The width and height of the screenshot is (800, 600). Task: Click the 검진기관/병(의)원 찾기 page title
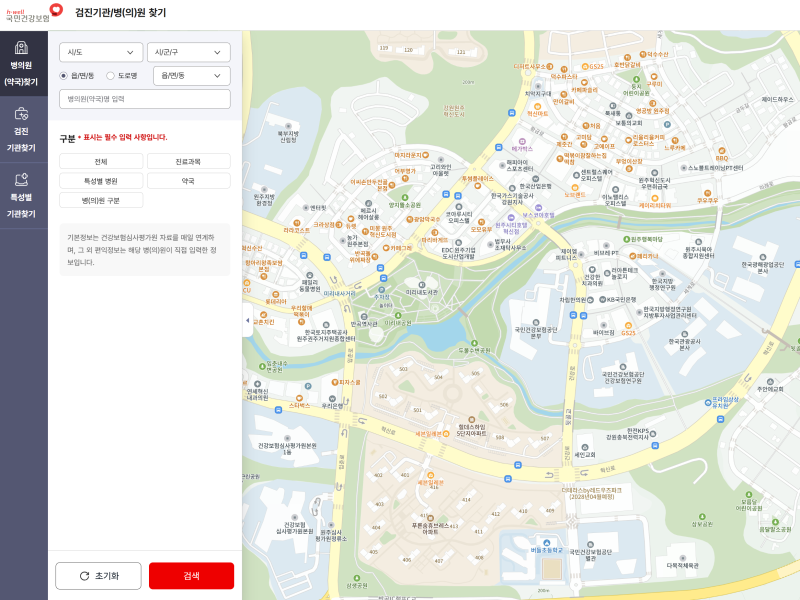[120, 13]
